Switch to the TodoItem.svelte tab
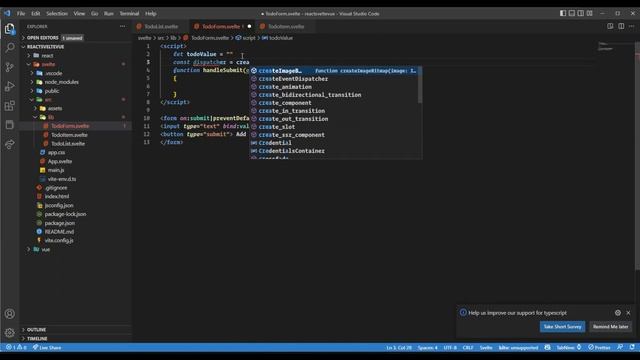Image resolution: width=640 pixels, height=360 pixels. (286, 27)
